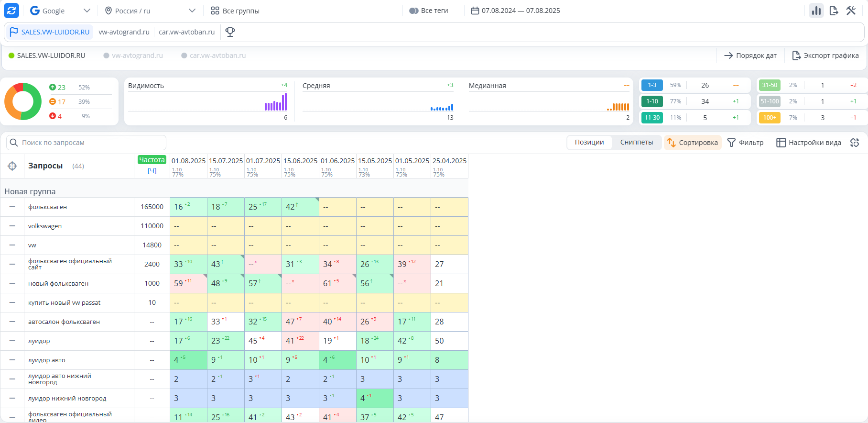Switch to the Позиции tab
The width and height of the screenshot is (868, 423).
point(589,142)
